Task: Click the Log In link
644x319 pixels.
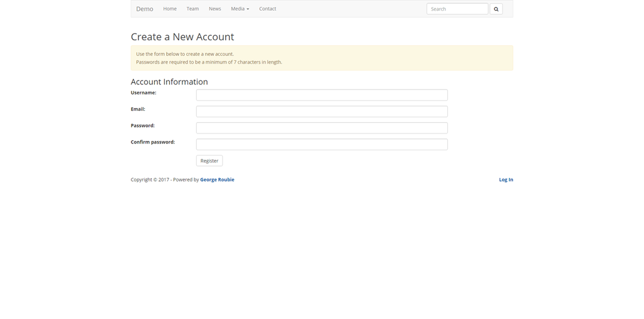Action: 506,180
